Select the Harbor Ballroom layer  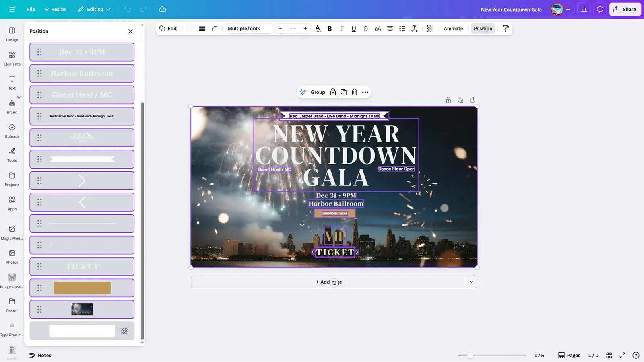tap(82, 74)
